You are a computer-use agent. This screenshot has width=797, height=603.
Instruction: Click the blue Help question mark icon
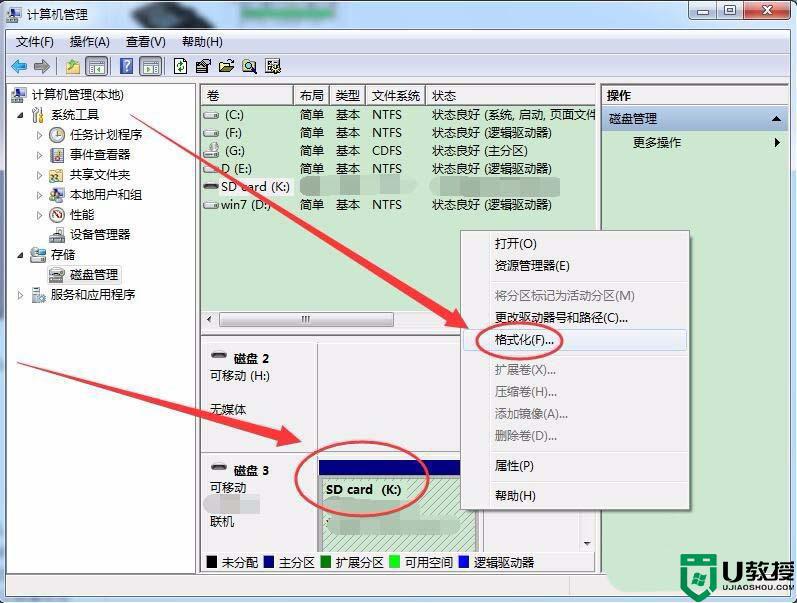click(126, 66)
